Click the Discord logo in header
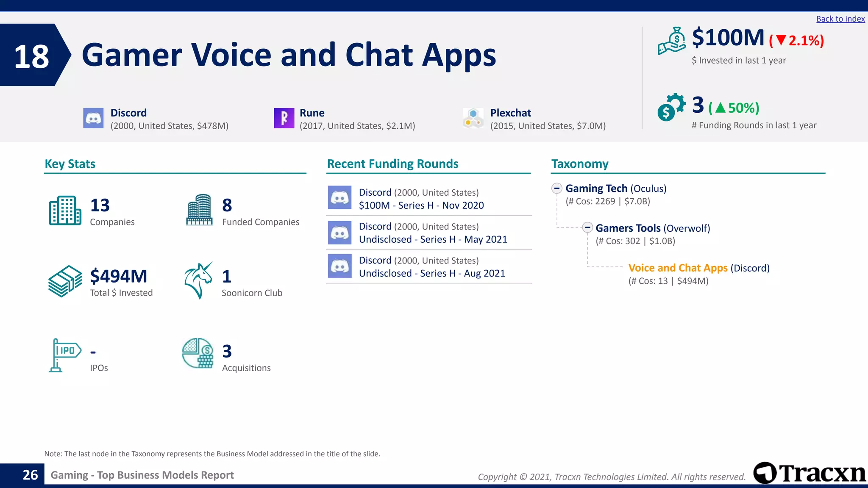Image resolution: width=868 pixels, height=488 pixels. pyautogui.click(x=93, y=118)
